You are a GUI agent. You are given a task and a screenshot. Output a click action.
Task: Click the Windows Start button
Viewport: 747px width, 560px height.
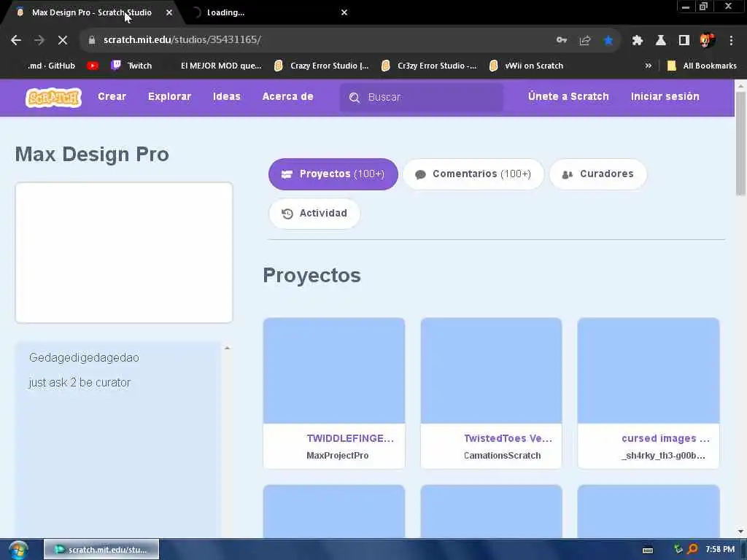pos(18,550)
